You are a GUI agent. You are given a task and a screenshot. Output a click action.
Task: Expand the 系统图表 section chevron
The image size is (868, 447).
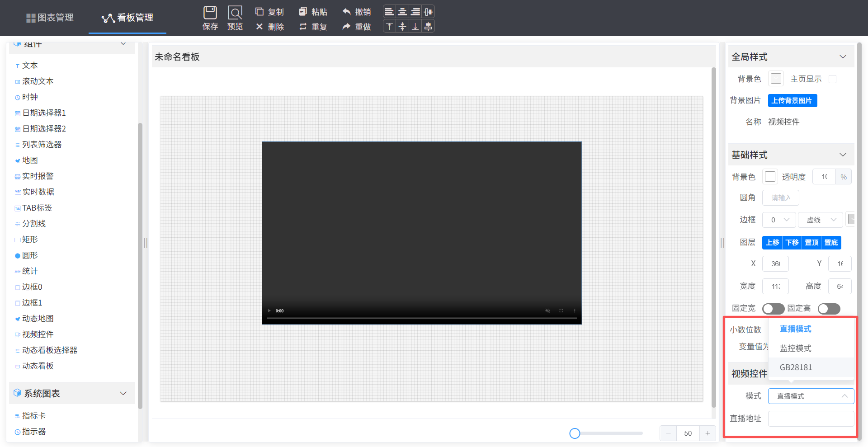coord(123,394)
